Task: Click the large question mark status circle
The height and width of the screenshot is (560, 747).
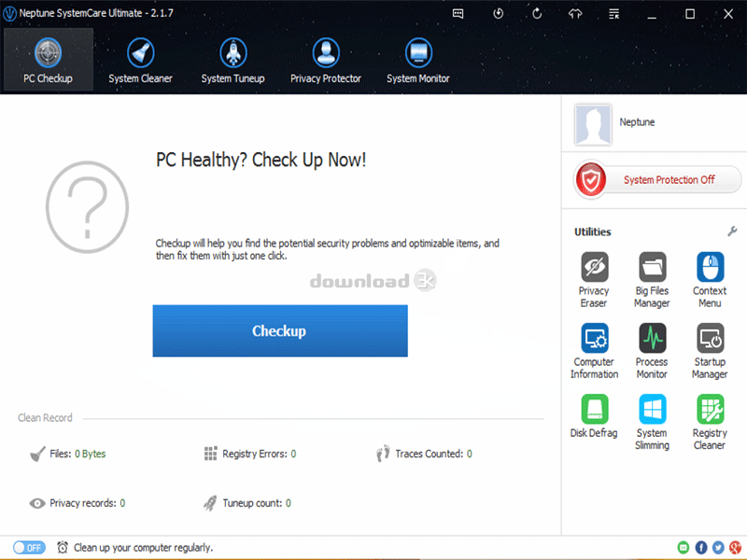Action: 87,206
